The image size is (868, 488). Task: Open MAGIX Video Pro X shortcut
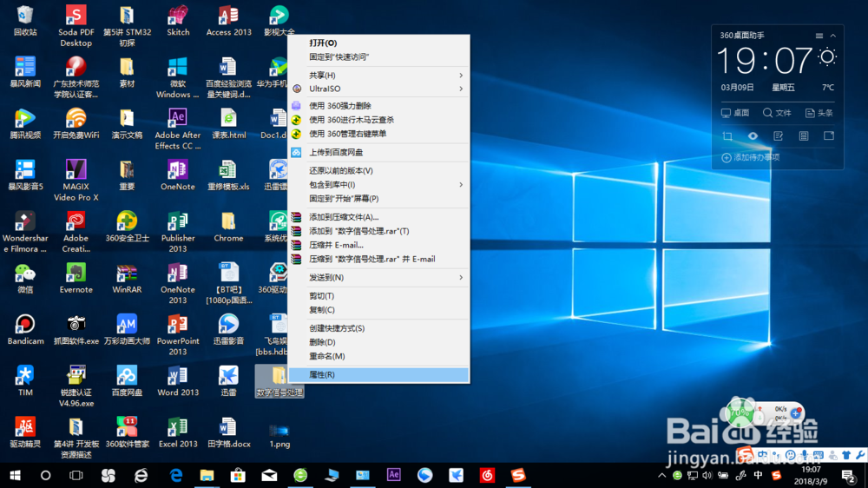pos(76,180)
